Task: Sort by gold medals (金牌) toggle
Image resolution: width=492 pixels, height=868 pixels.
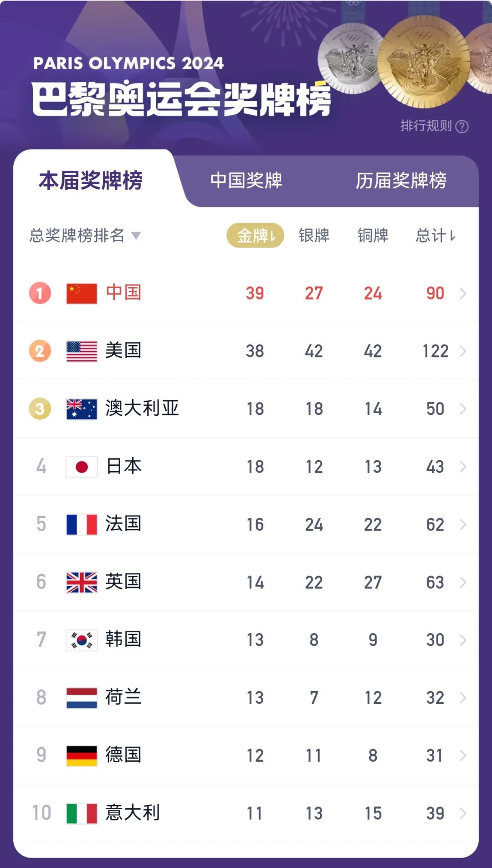Action: (255, 235)
